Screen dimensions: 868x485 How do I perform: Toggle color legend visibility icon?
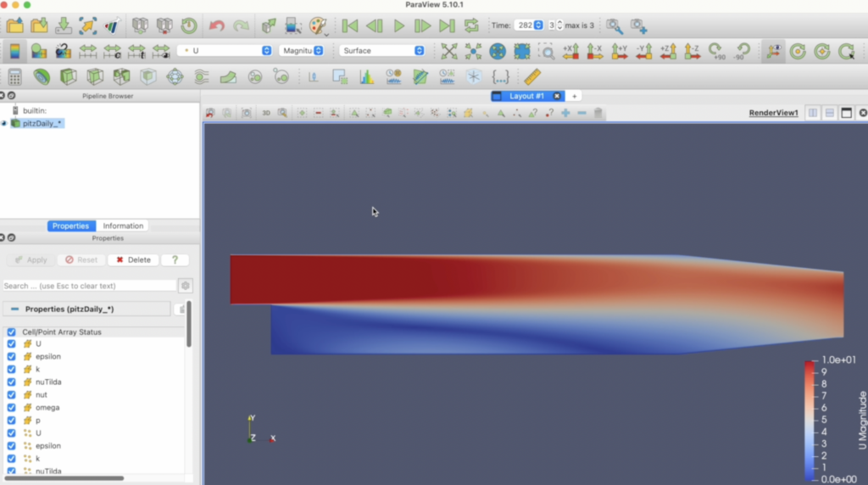(15, 51)
